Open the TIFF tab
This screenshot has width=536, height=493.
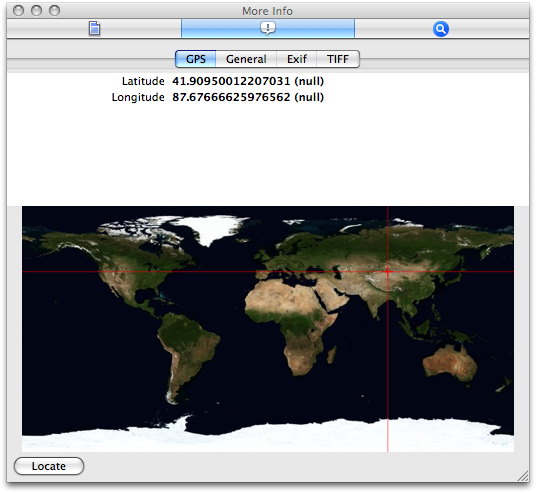tap(338, 59)
